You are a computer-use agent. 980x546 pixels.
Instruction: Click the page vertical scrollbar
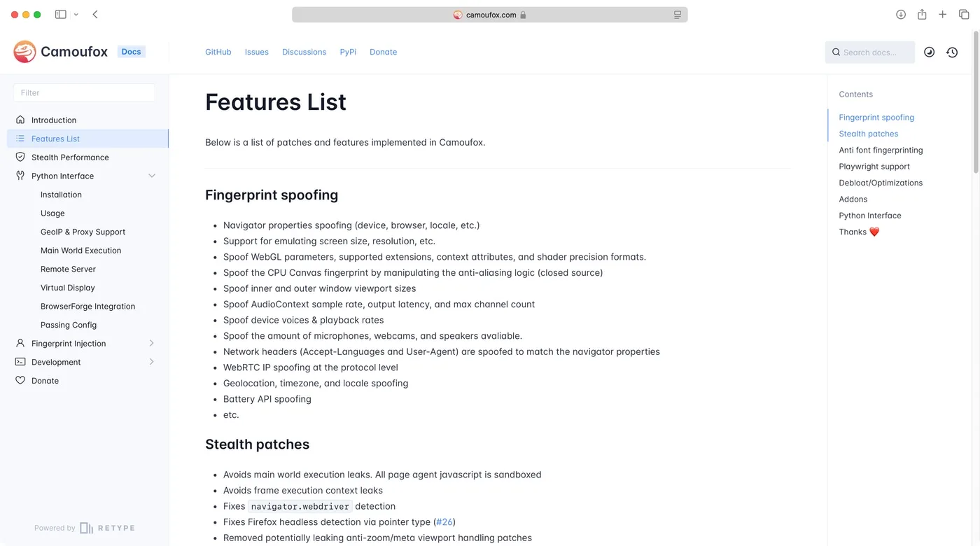[x=976, y=101]
